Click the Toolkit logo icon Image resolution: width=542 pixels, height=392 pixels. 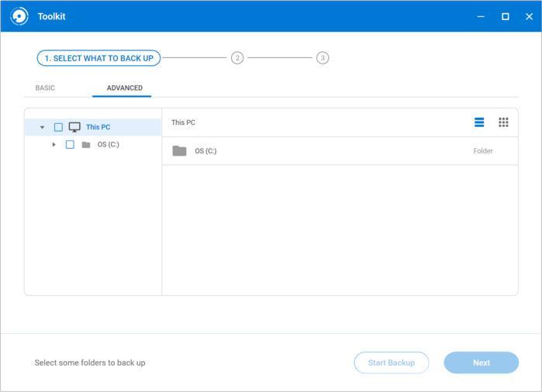19,16
